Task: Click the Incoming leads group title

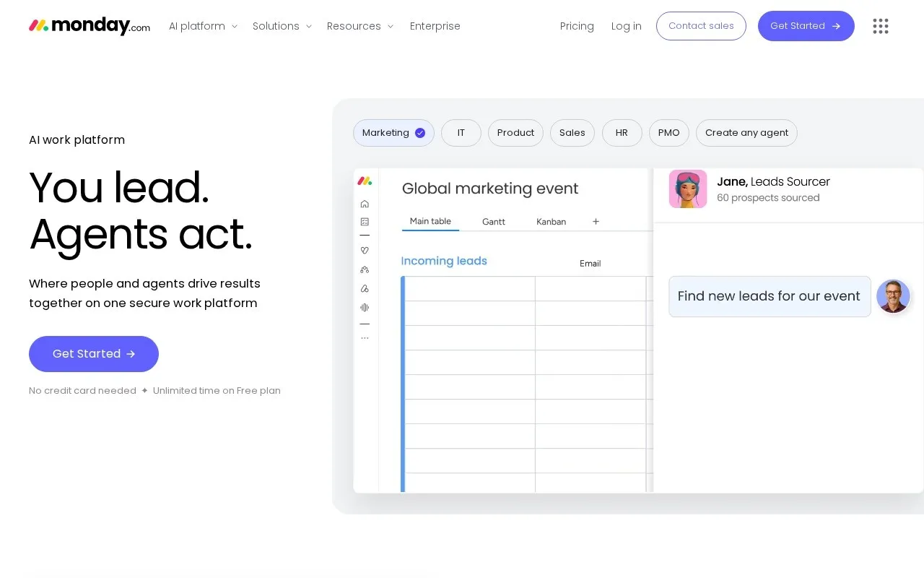Action: (x=444, y=261)
